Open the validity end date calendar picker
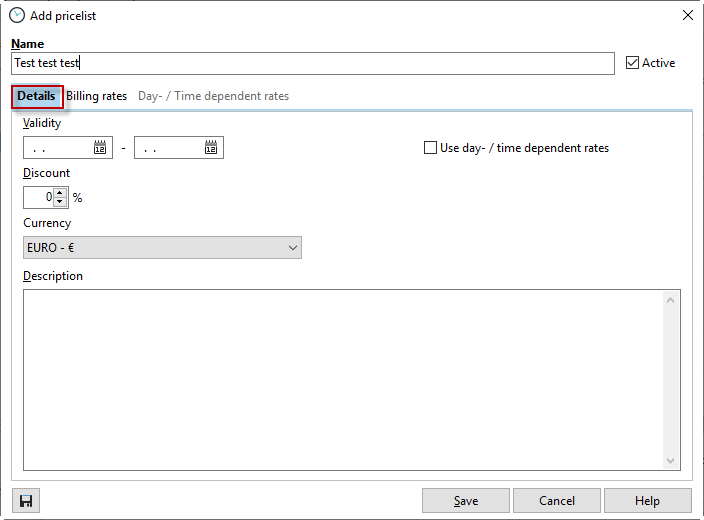 coord(211,148)
